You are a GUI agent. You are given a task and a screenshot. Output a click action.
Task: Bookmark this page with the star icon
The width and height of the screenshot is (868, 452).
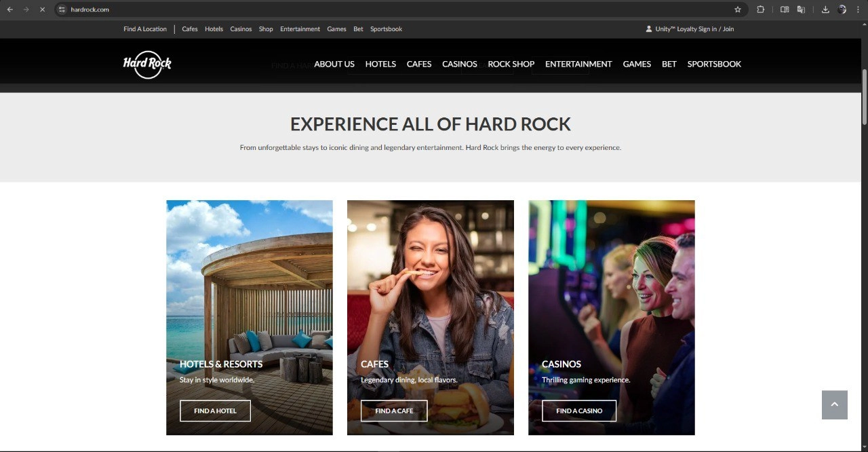[x=738, y=10]
